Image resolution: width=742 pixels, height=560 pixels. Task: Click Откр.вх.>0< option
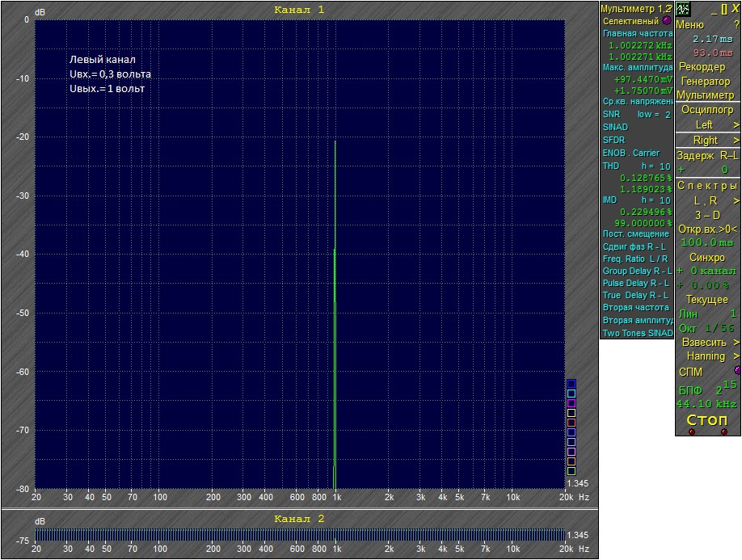tap(707, 229)
